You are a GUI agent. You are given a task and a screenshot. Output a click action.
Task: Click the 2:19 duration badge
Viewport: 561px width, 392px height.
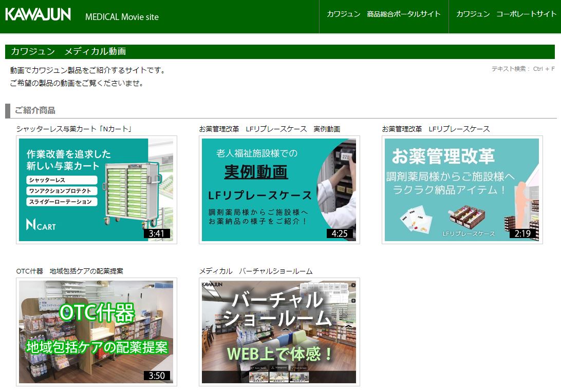click(522, 233)
